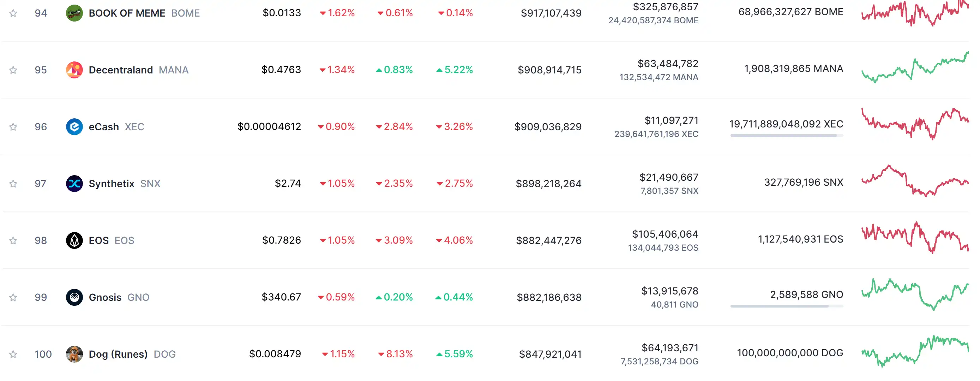Click the Synthetix SNX logo icon

point(74,184)
